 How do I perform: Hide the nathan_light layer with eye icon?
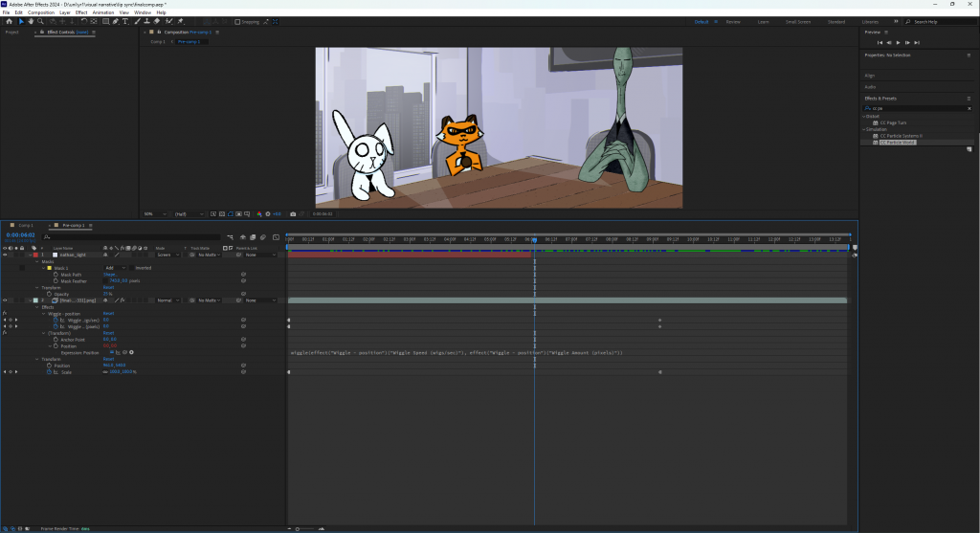point(5,255)
